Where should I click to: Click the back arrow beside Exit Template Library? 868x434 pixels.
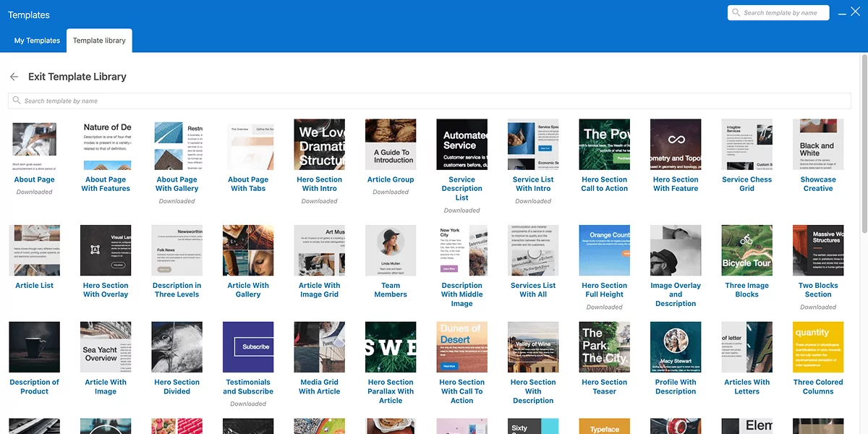coord(14,76)
